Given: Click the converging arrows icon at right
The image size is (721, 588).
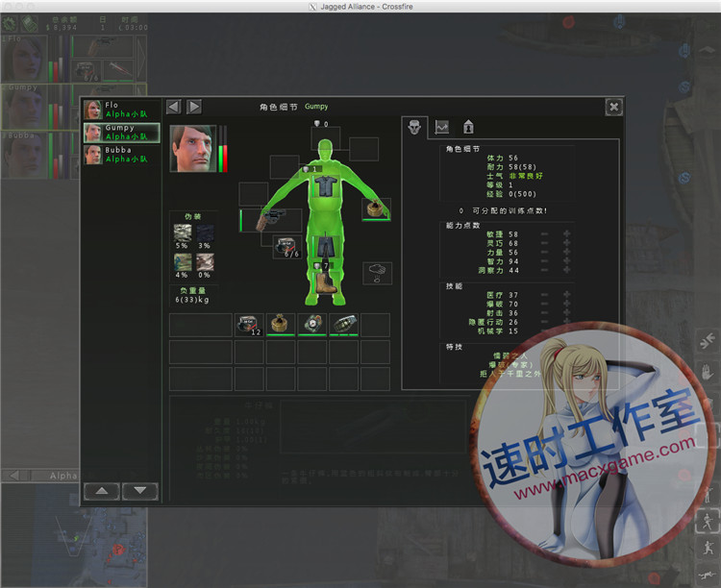Looking at the screenshot, I should pos(708,341).
